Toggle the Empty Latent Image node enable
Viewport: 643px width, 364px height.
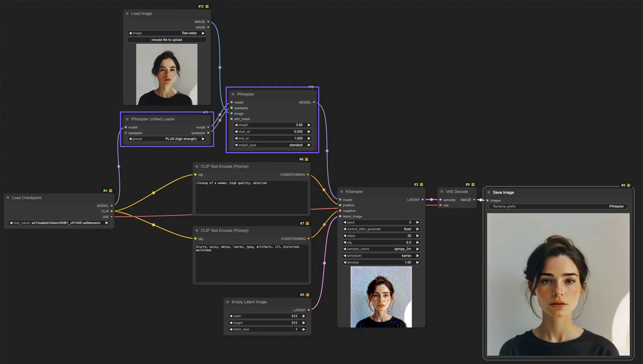pos(228,302)
